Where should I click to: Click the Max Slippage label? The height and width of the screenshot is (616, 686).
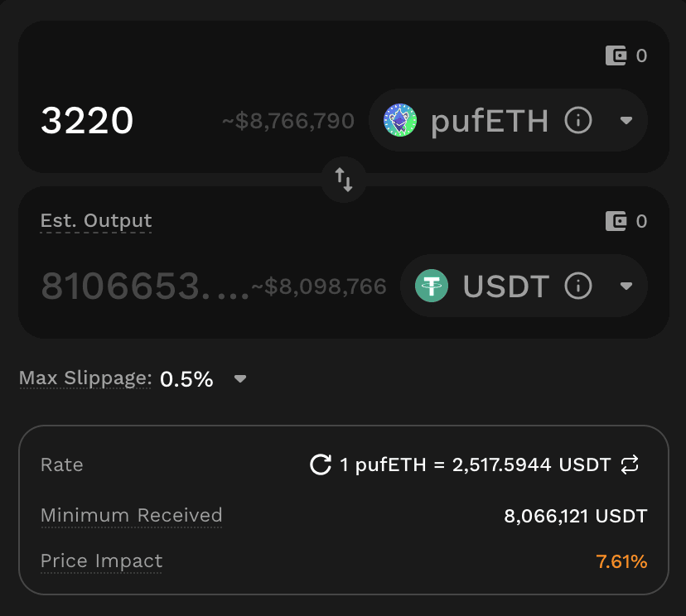(85, 379)
